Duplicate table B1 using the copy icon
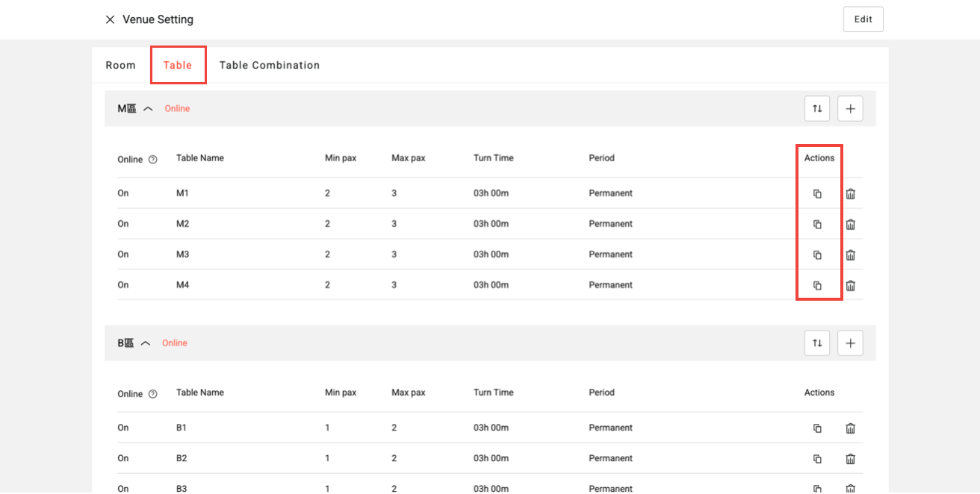 817,428
